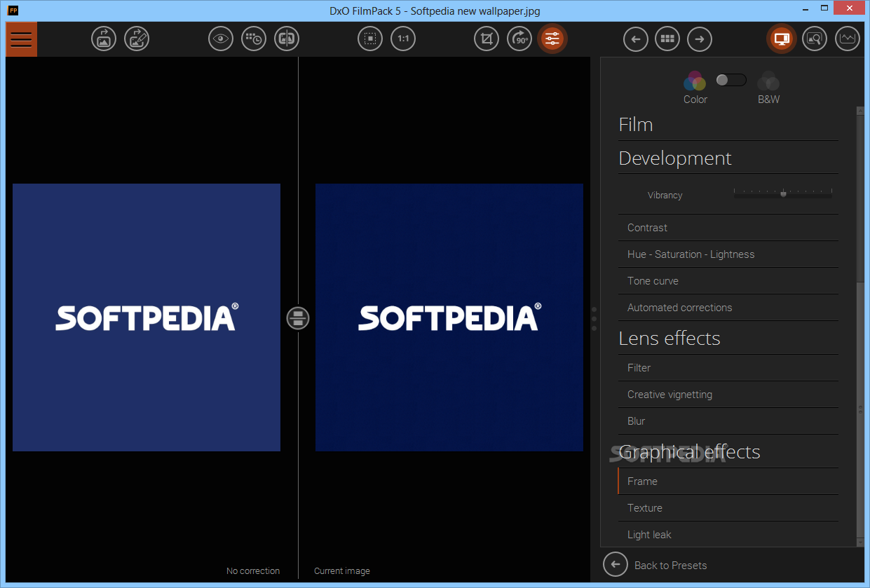Toggle the adjustments sliders icon
870x588 pixels.
(552, 39)
